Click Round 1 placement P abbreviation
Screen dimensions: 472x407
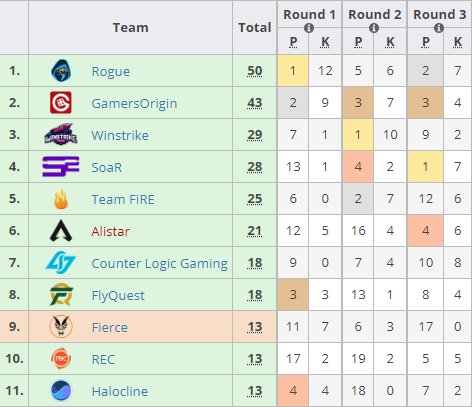(x=293, y=42)
